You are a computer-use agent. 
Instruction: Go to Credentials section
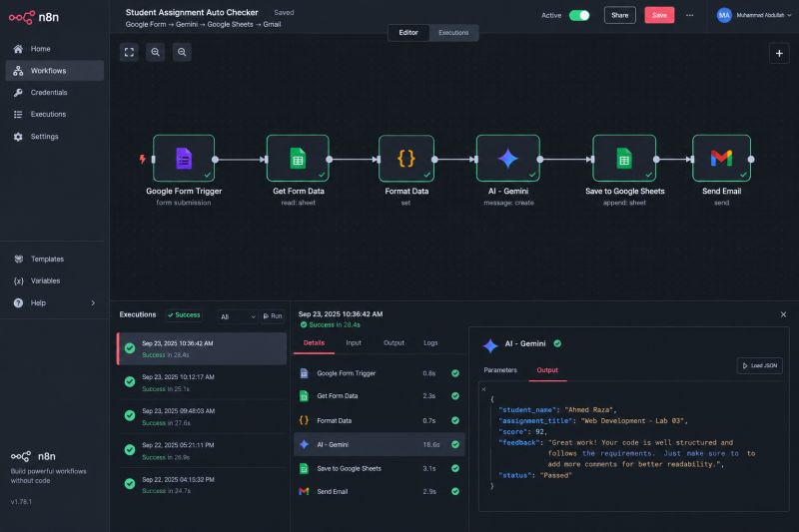tap(55, 93)
